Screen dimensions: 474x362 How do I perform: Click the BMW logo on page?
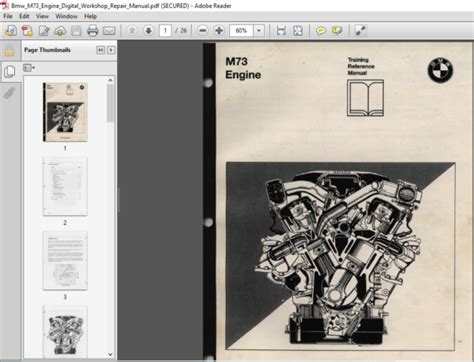click(x=440, y=70)
